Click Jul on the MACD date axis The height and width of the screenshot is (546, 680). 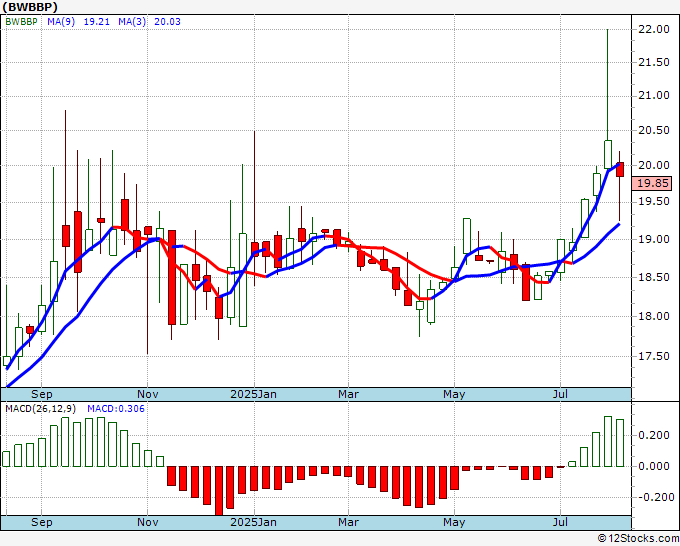click(560, 522)
